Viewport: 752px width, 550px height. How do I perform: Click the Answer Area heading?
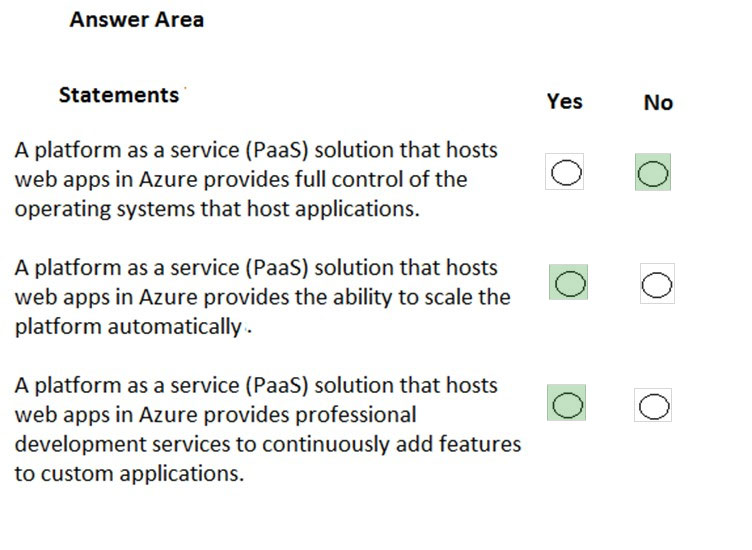[137, 20]
